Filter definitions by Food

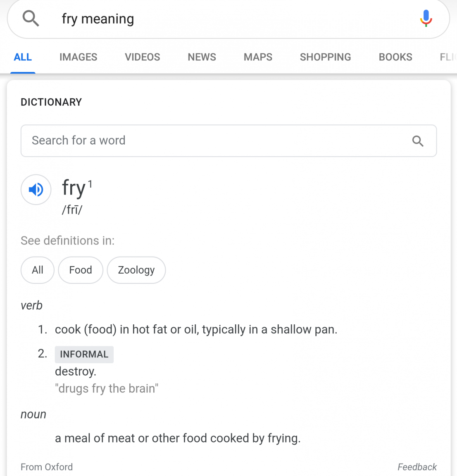point(81,270)
